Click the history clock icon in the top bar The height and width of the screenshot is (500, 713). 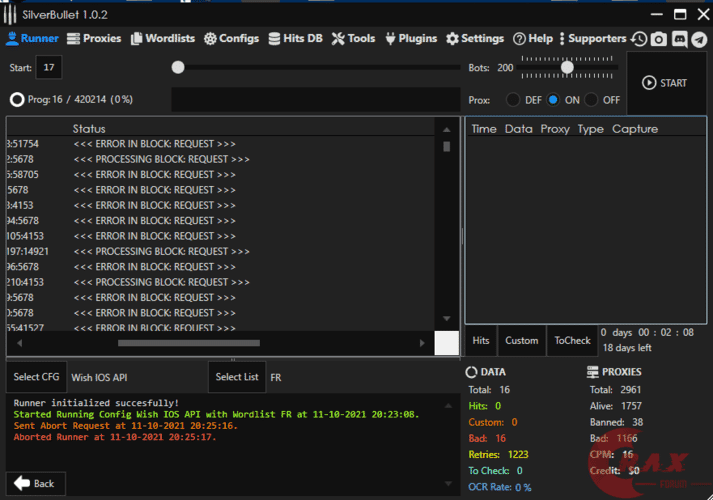pos(639,39)
